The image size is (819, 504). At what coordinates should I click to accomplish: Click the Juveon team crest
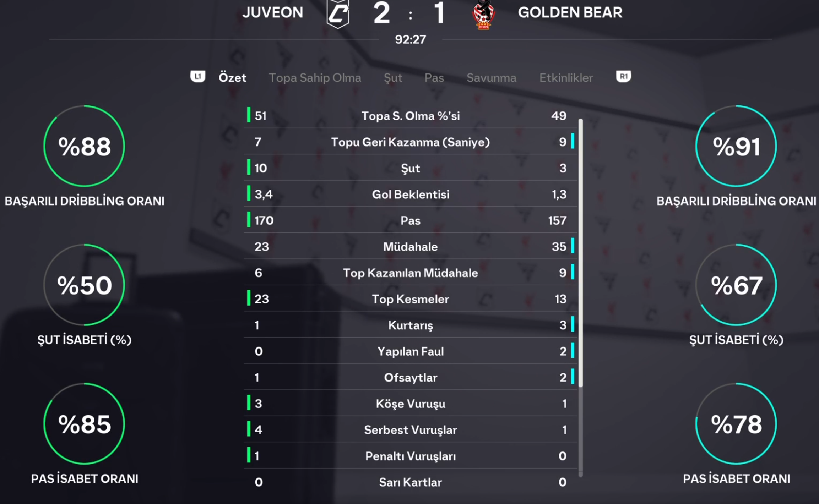click(x=338, y=14)
